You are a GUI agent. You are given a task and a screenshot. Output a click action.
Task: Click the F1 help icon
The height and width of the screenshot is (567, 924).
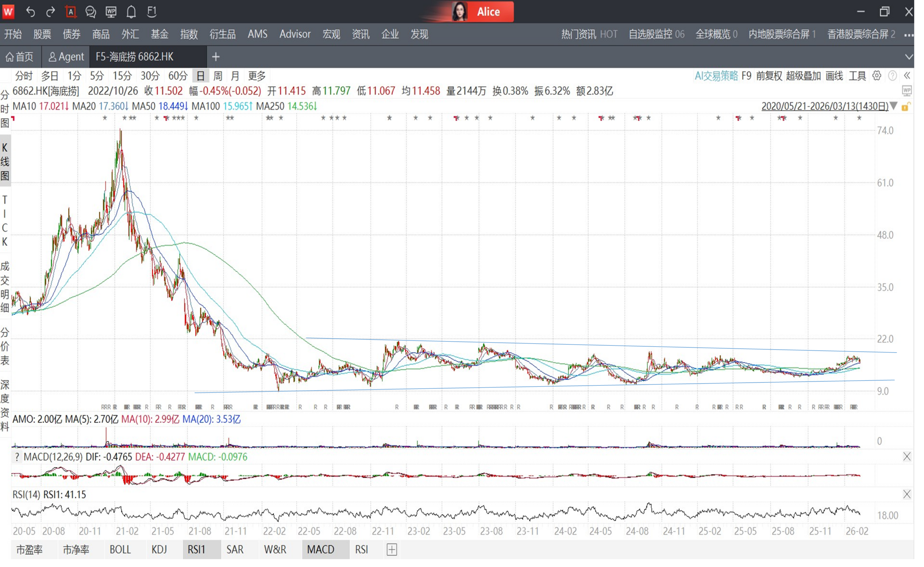click(x=152, y=12)
